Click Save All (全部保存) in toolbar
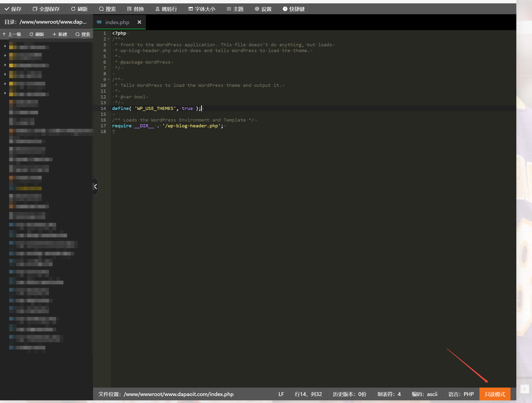Screen dimensions: 532x403 pyautogui.click(x=46, y=9)
